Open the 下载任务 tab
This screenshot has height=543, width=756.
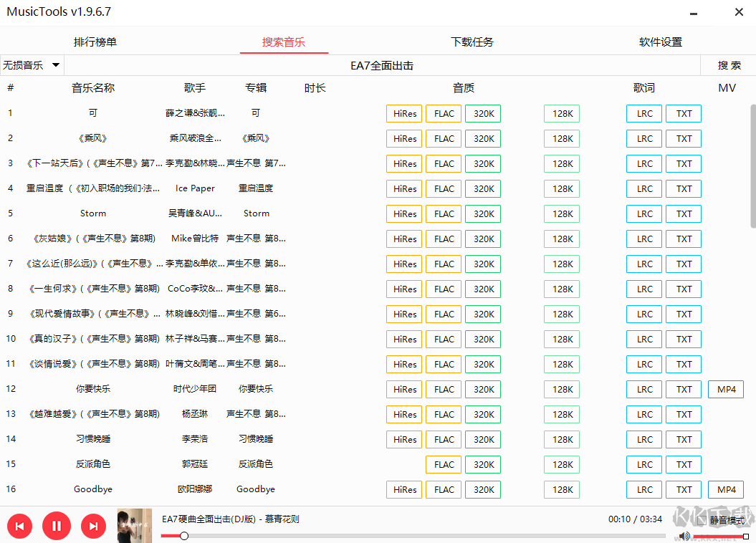(x=472, y=42)
